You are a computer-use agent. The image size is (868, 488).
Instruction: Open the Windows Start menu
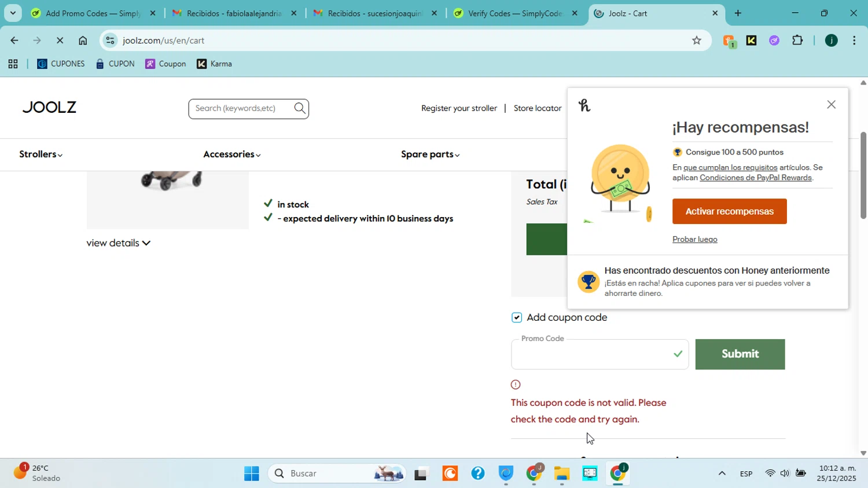[x=252, y=474]
